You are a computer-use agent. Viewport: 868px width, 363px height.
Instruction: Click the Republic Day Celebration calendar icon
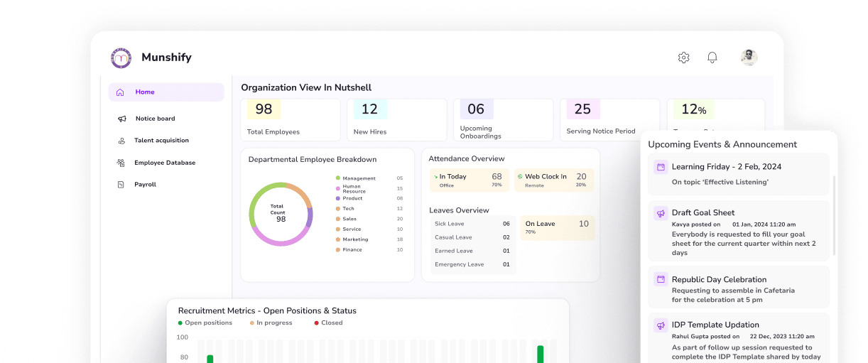click(x=661, y=279)
